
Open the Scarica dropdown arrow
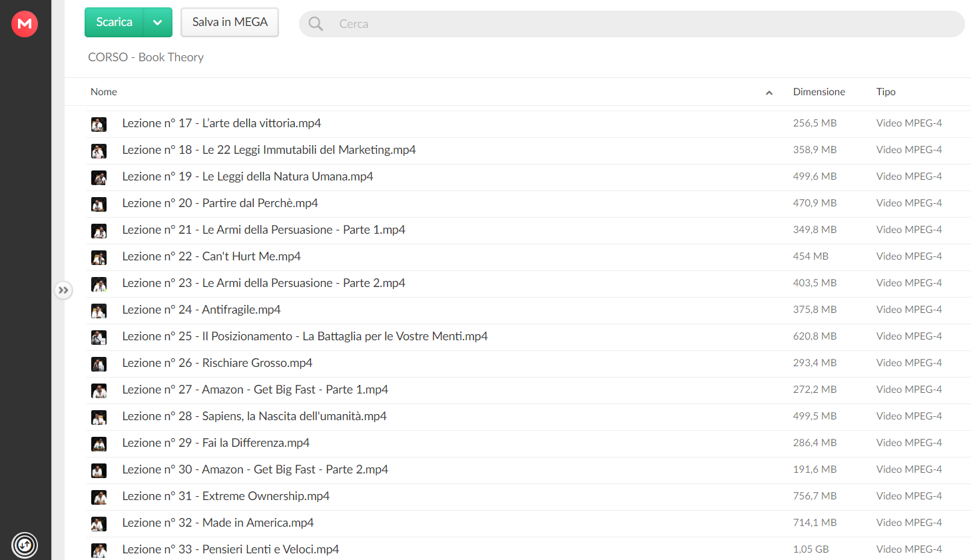[158, 22]
